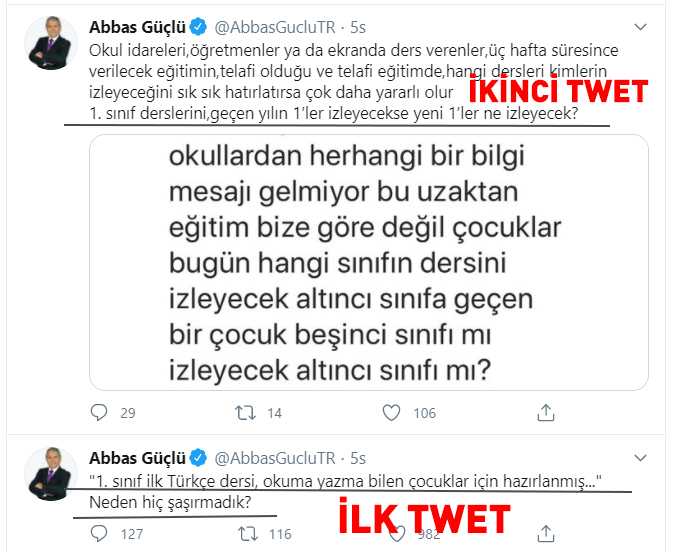
Task: Share the top tweet via share icon
Action: (x=546, y=412)
